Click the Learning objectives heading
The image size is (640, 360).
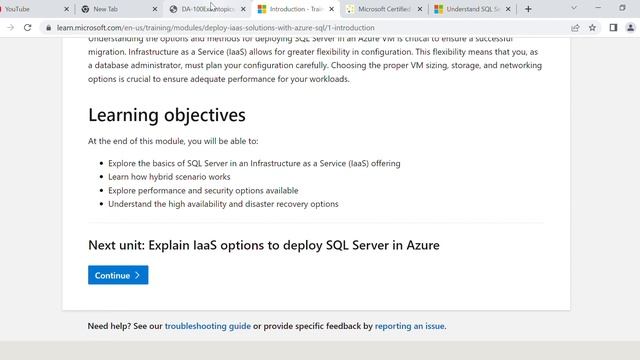[x=167, y=115]
